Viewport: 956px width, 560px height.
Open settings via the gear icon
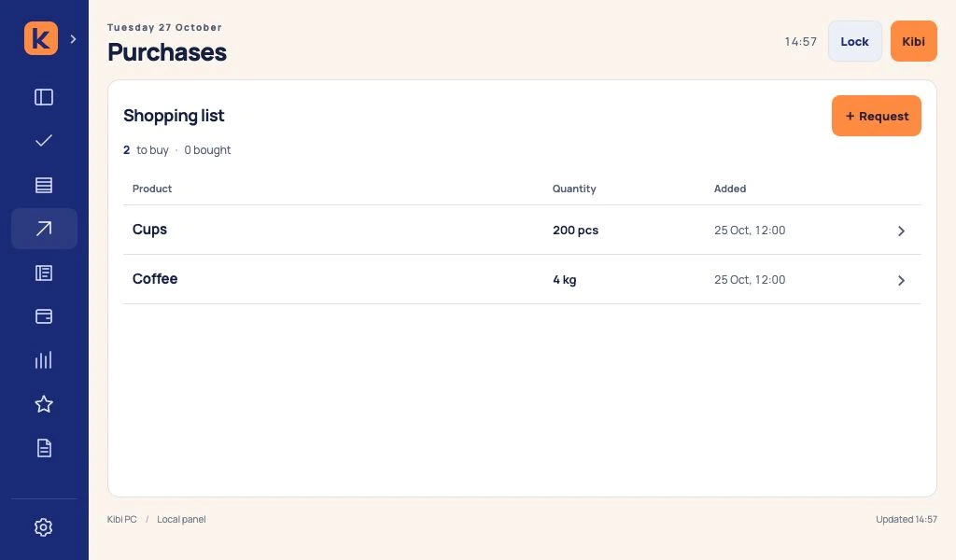(x=43, y=527)
